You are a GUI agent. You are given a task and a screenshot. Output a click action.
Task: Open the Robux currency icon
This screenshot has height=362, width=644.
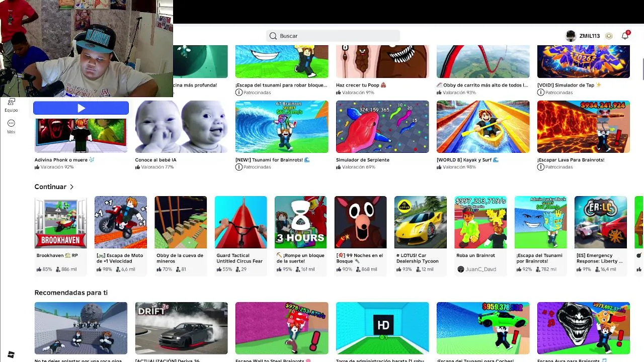(609, 36)
